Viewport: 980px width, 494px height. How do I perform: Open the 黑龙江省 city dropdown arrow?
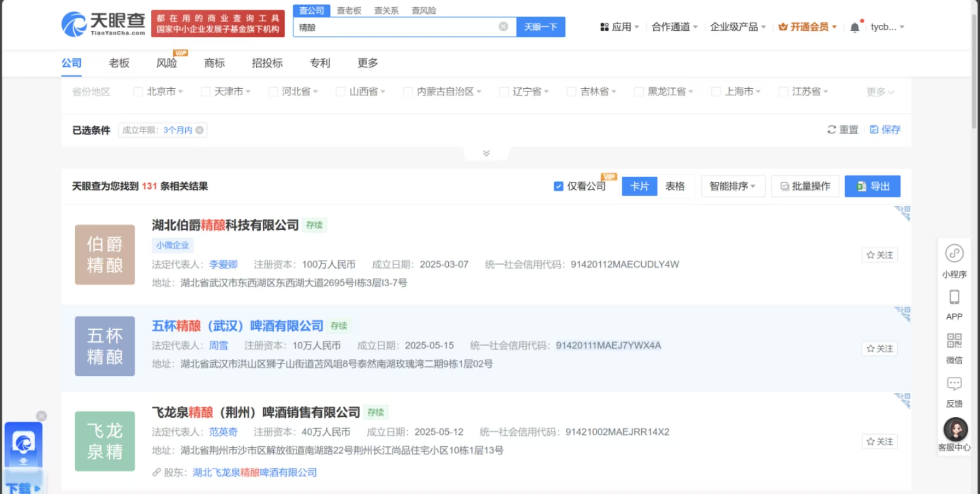point(691,92)
